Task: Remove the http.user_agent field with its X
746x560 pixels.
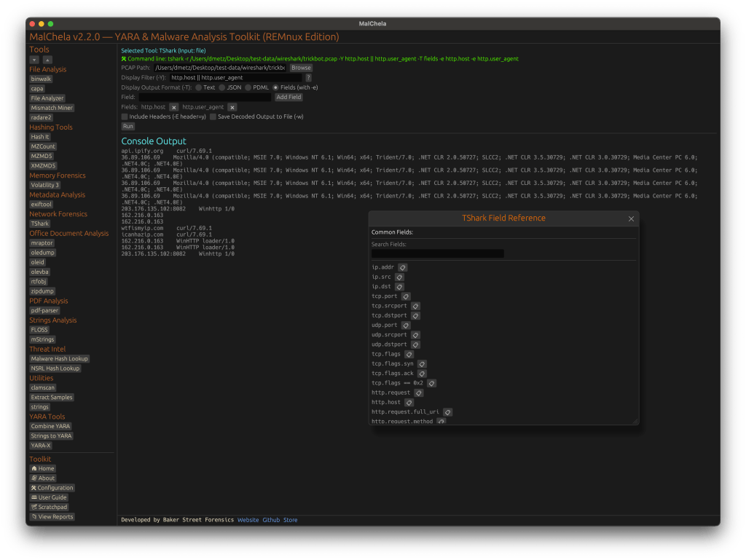Action: pyautogui.click(x=232, y=107)
